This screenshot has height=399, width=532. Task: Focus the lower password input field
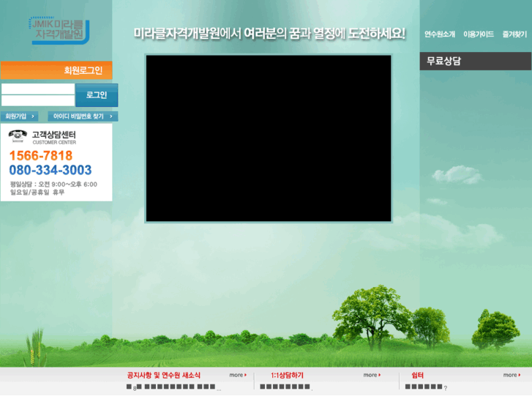(38, 100)
